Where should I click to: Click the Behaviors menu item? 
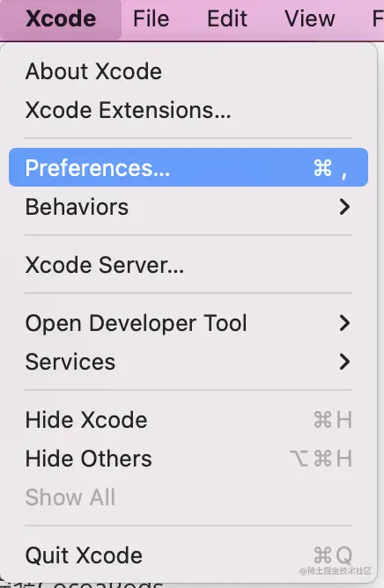pyautogui.click(x=188, y=207)
